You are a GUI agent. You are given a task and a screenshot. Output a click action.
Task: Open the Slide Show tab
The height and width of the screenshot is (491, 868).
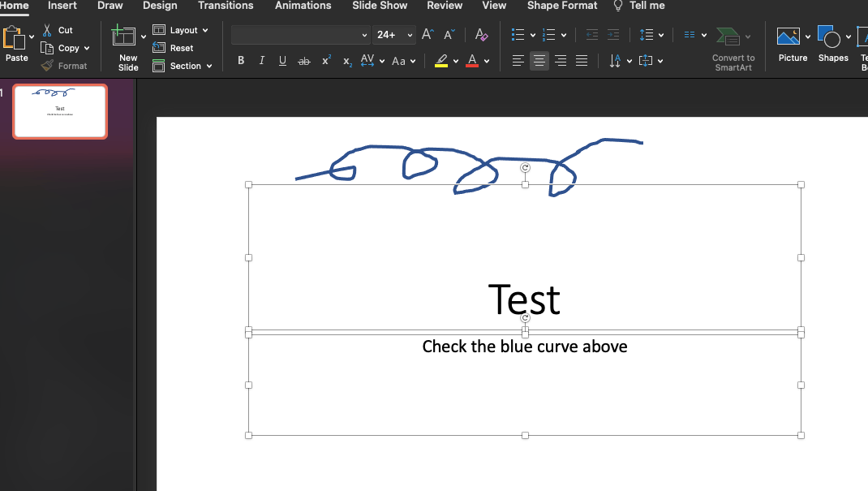pyautogui.click(x=380, y=6)
